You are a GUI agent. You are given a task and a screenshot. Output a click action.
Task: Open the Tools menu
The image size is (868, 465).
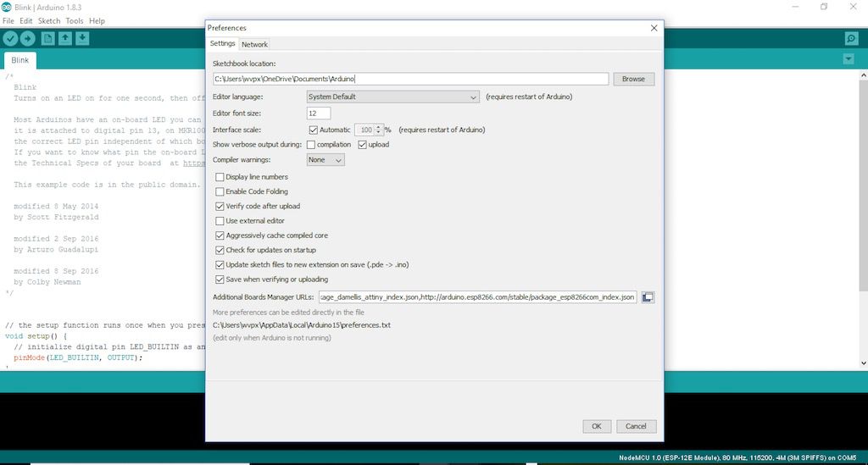pos(75,21)
